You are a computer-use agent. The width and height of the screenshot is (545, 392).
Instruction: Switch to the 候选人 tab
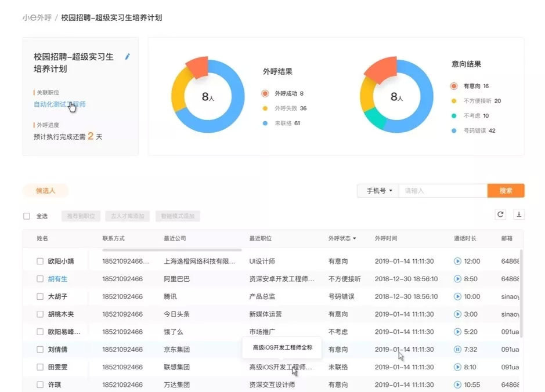click(x=45, y=191)
